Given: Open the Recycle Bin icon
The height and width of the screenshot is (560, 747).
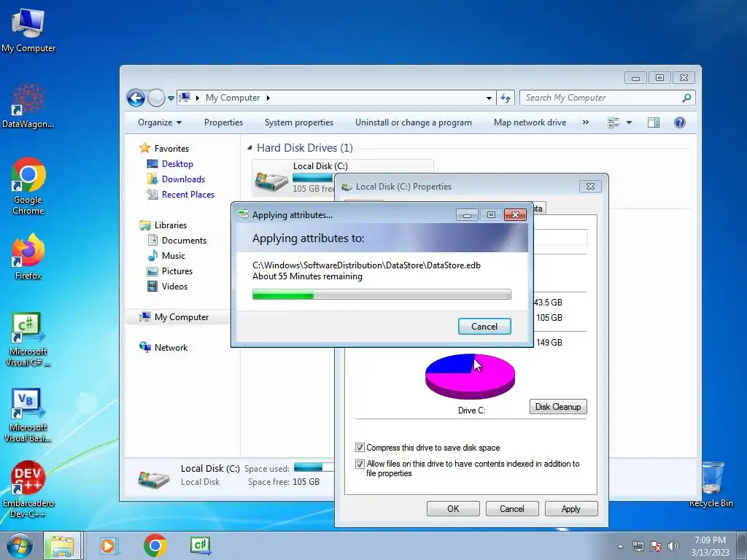Looking at the screenshot, I should 711,484.
